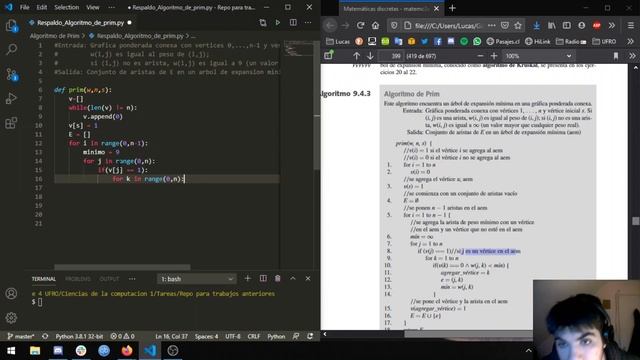Toggle the PDF viewer sidebar

(x=329, y=56)
